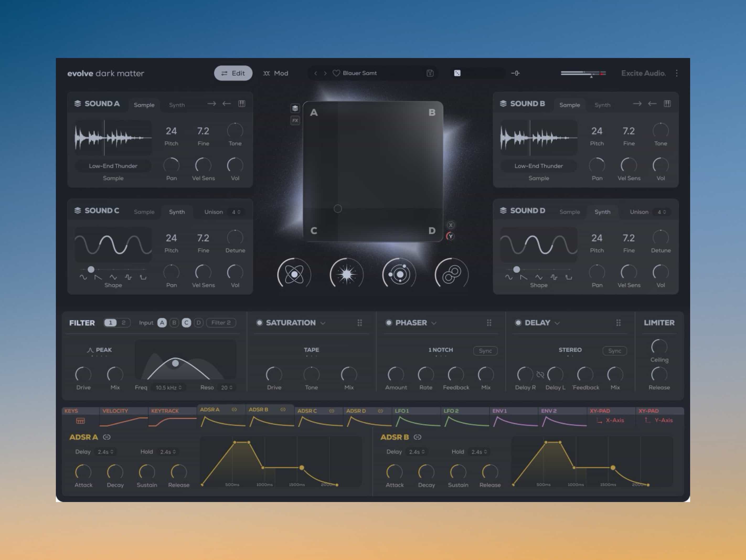Go to the next preset arrow

point(325,73)
